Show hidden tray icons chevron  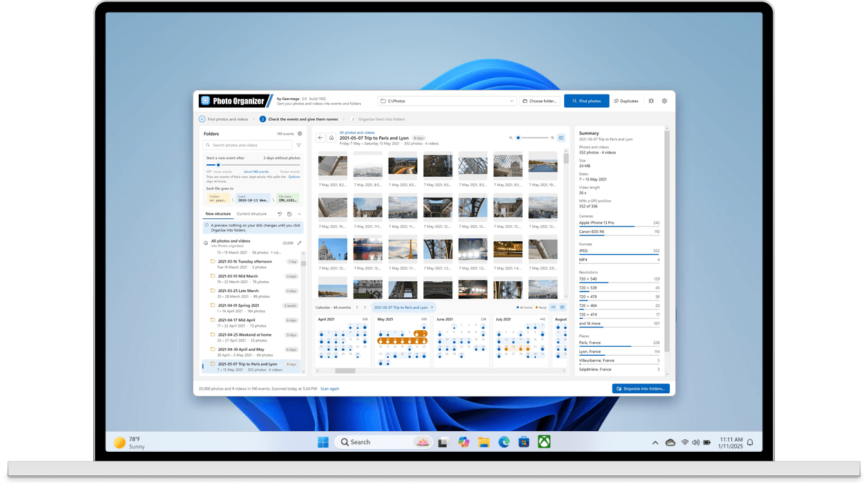(655, 442)
